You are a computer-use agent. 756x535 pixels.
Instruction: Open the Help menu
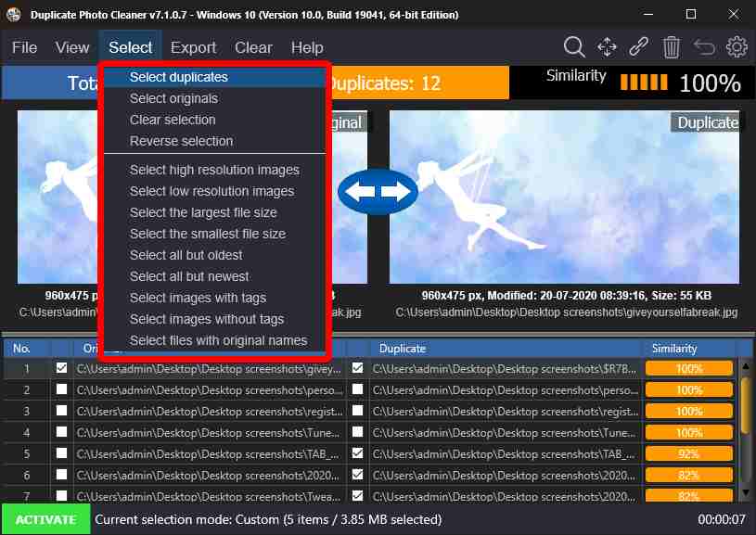coord(307,47)
